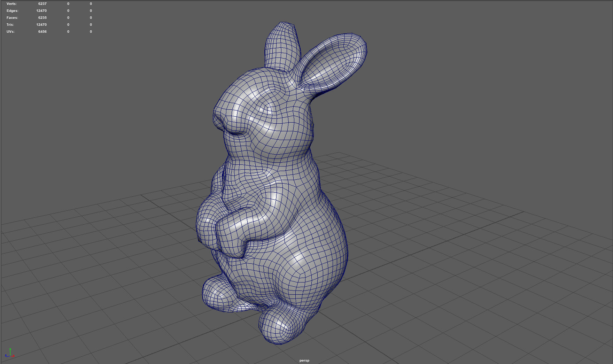Click the Faces count value 6235
The width and height of the screenshot is (613, 364).
[x=42, y=18]
